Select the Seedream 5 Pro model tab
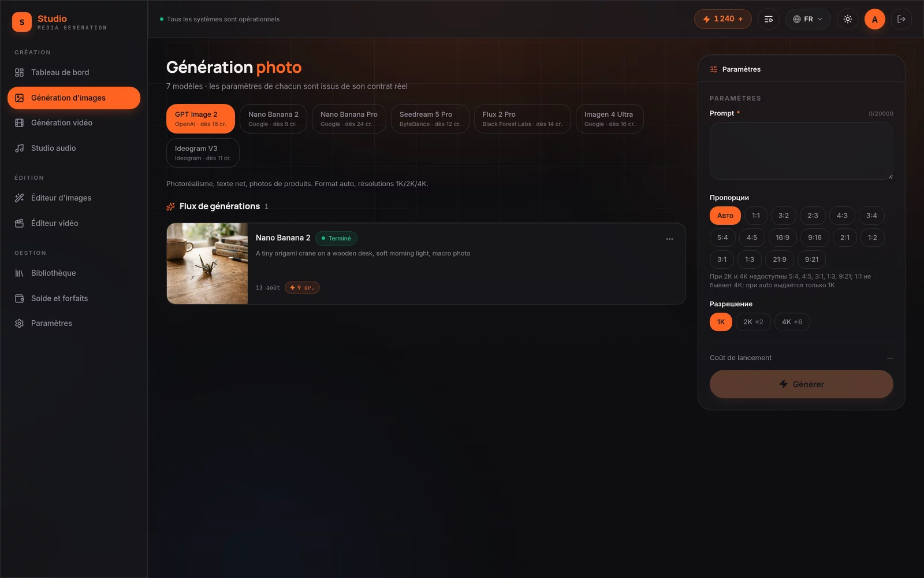 [x=430, y=118]
